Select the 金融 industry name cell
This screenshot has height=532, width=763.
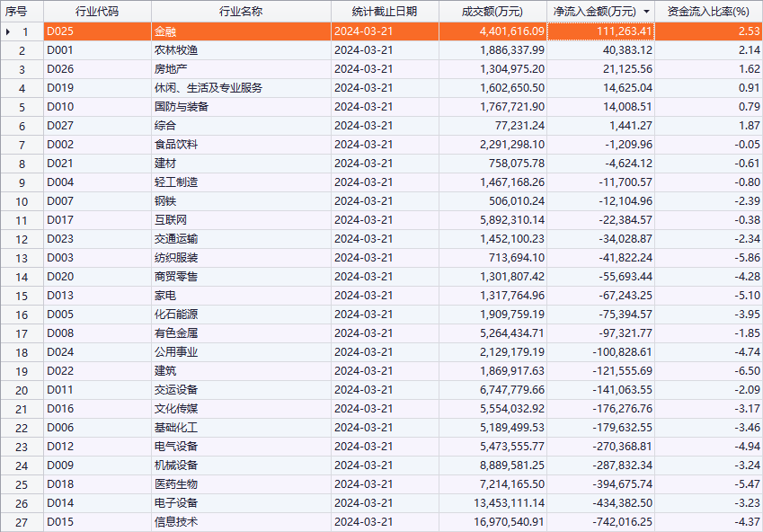165,31
